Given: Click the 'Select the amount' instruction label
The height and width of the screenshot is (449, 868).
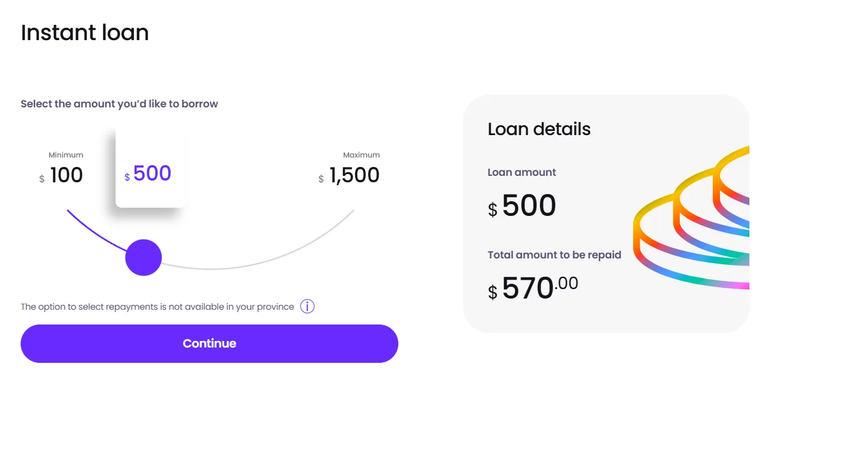Looking at the screenshot, I should (x=119, y=103).
